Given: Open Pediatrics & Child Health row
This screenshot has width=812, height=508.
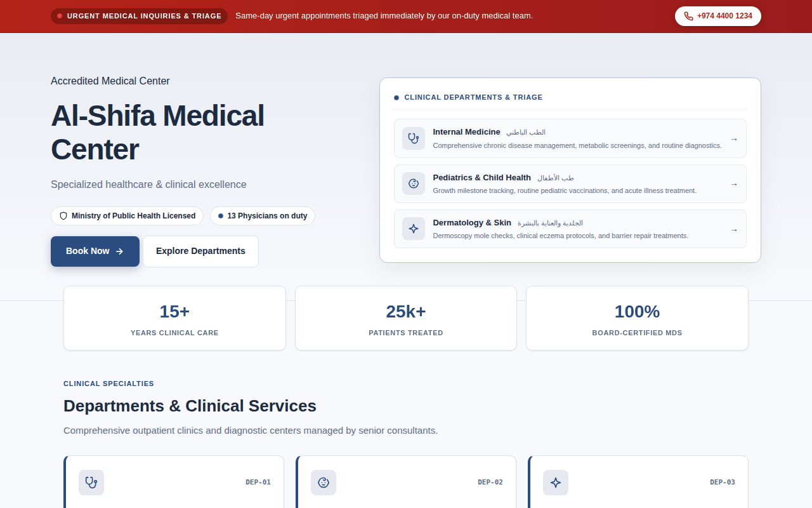Looking at the screenshot, I should pos(570,184).
